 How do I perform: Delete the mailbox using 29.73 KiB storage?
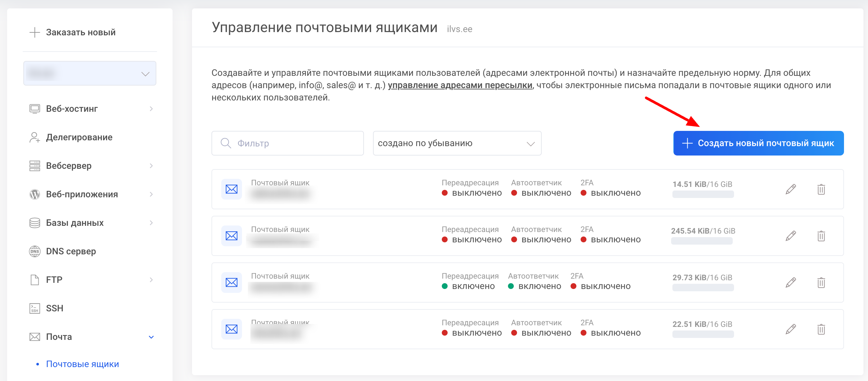(x=821, y=283)
